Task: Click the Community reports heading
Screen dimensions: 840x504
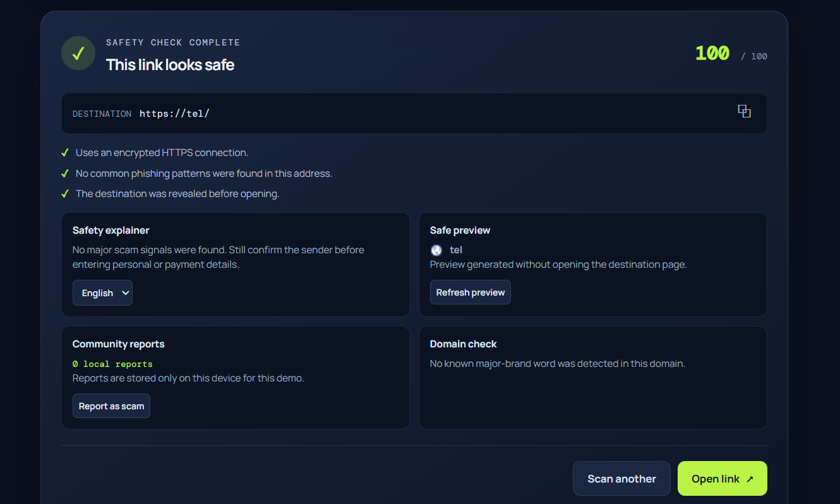Action: pyautogui.click(x=119, y=344)
